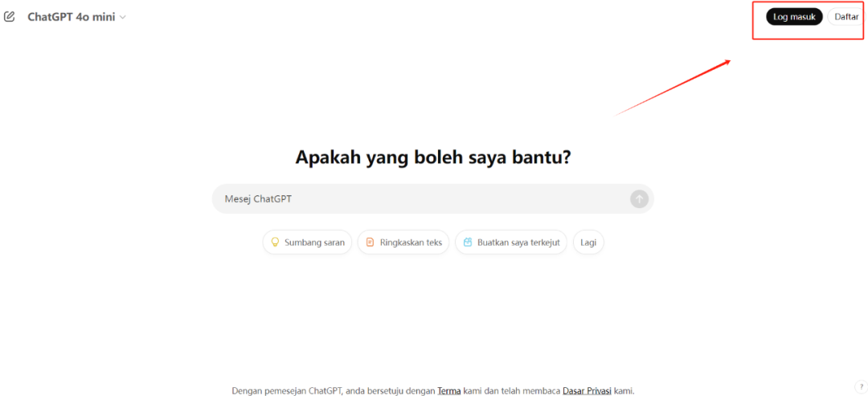
Task: Select the Sumbang saran suggestion
Action: click(307, 243)
